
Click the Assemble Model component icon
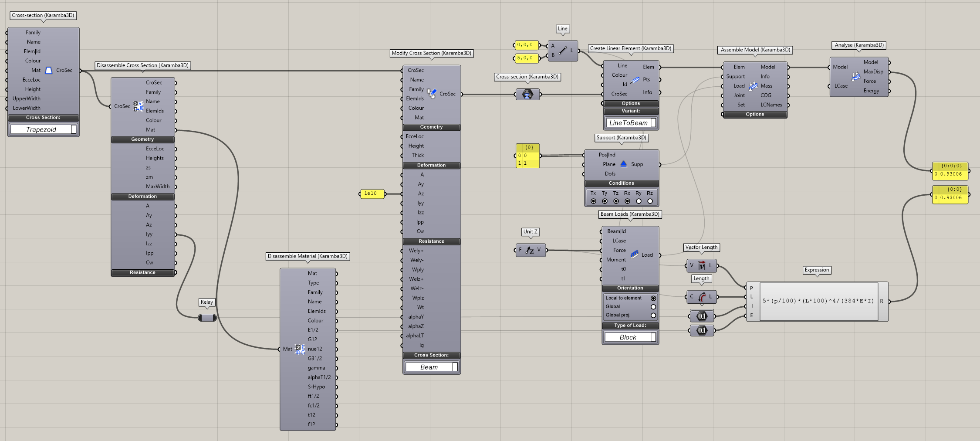(x=753, y=86)
